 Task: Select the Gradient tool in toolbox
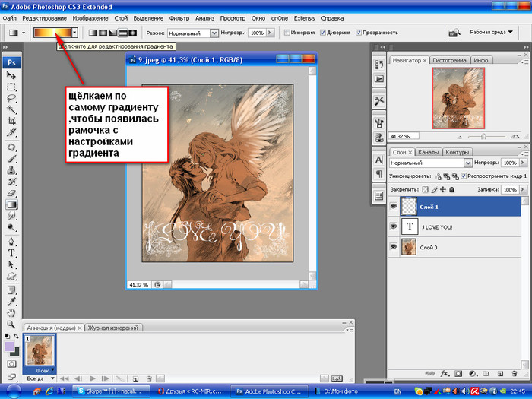tap(11, 204)
